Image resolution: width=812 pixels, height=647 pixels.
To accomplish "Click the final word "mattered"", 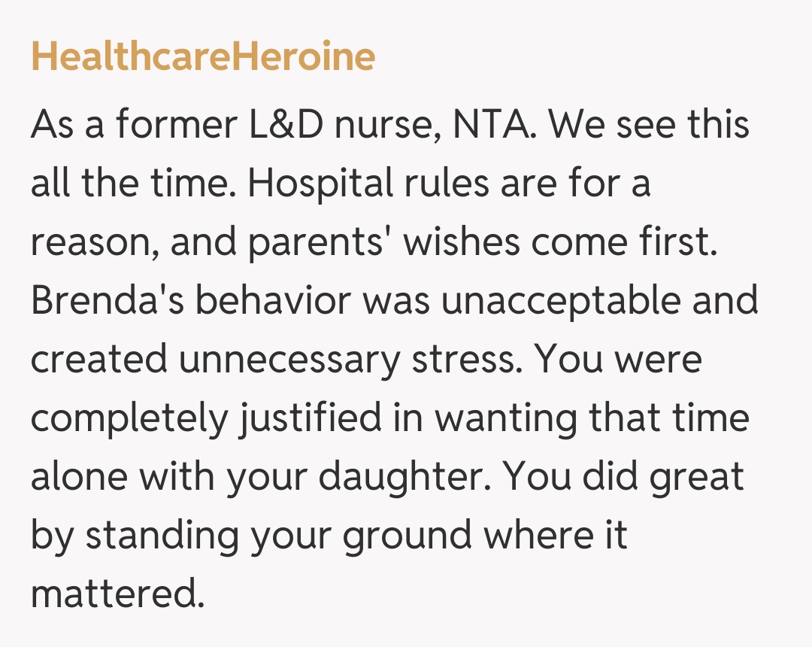I will click(116, 594).
